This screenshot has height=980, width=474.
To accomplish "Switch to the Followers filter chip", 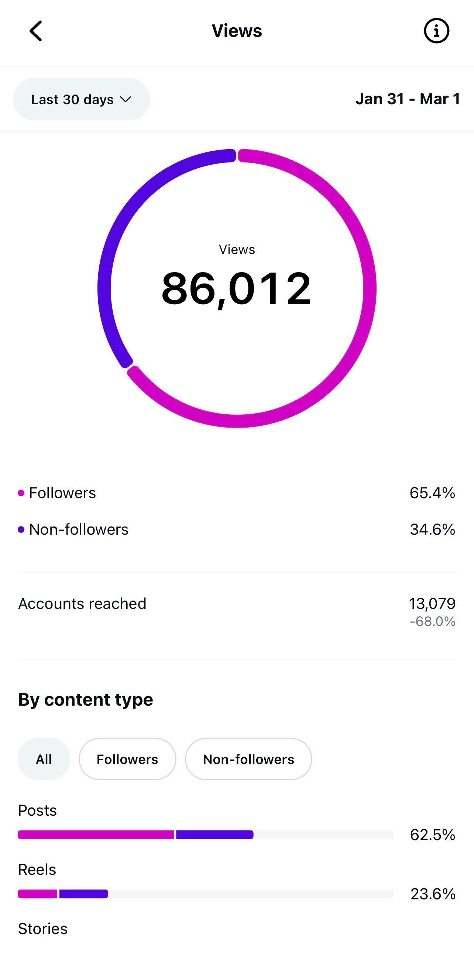I will [127, 759].
